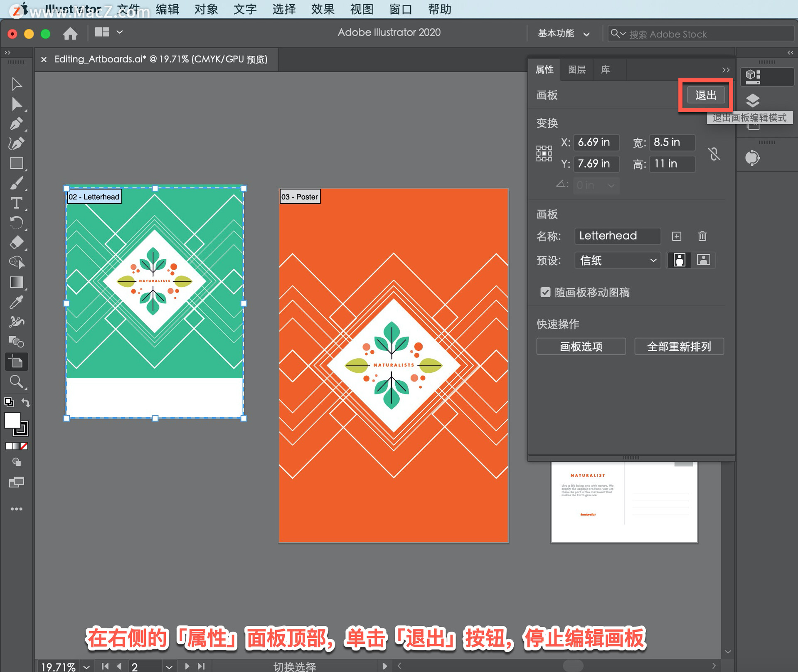Click the delete artboard trash icon

click(x=702, y=236)
